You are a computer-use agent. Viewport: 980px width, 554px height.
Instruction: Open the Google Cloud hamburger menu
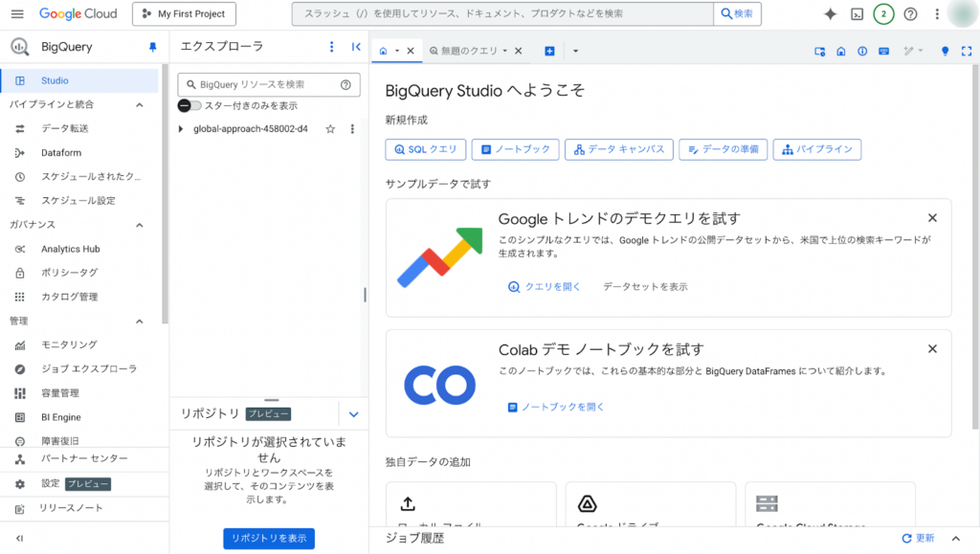coord(16,14)
